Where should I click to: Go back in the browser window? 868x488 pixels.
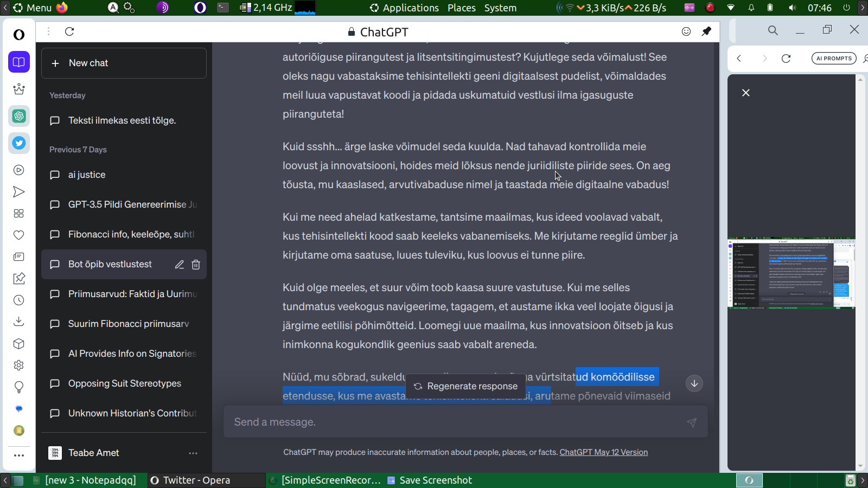(739, 59)
